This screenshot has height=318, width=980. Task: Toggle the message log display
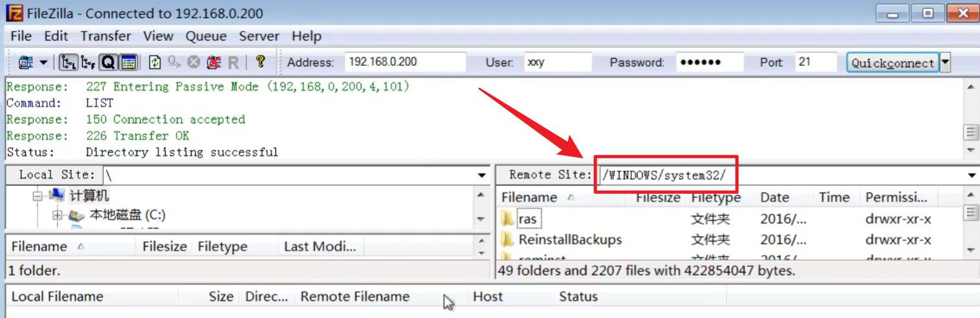[128, 63]
